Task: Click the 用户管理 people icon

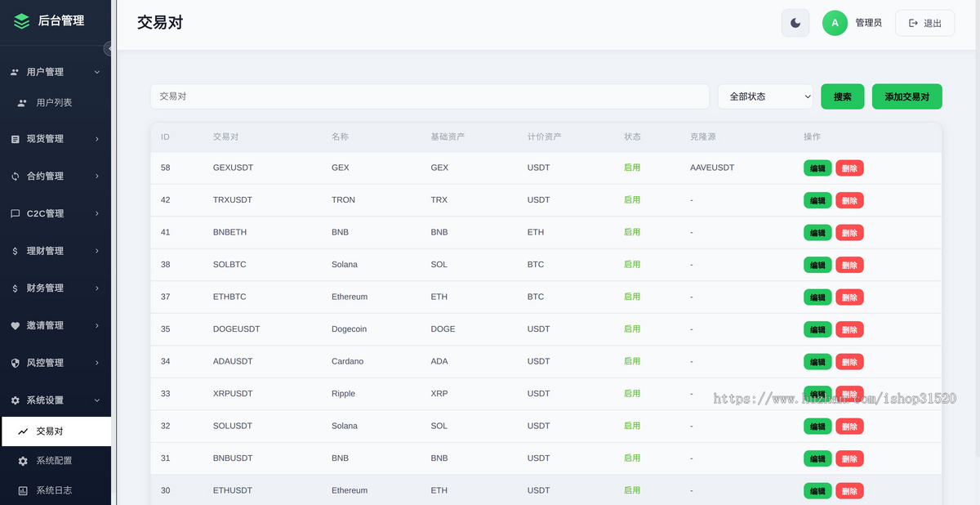Action: [15, 72]
